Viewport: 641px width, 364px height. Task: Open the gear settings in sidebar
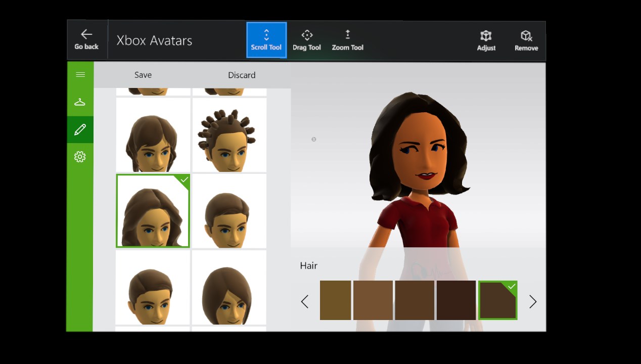[80, 157]
